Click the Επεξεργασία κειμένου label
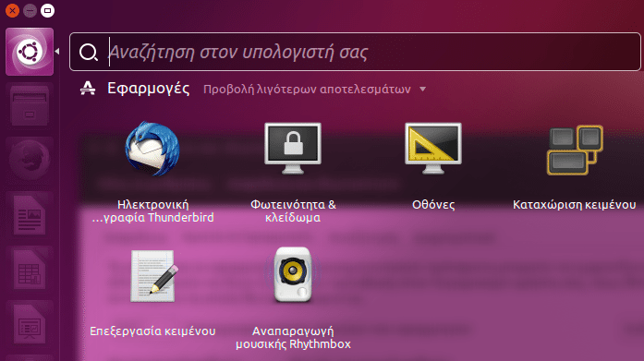 pos(152,331)
